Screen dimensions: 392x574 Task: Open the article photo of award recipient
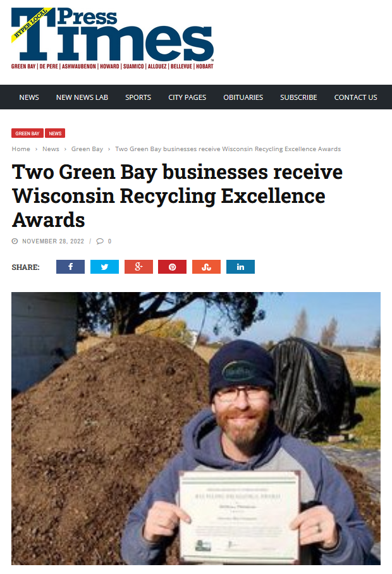[x=196, y=429]
